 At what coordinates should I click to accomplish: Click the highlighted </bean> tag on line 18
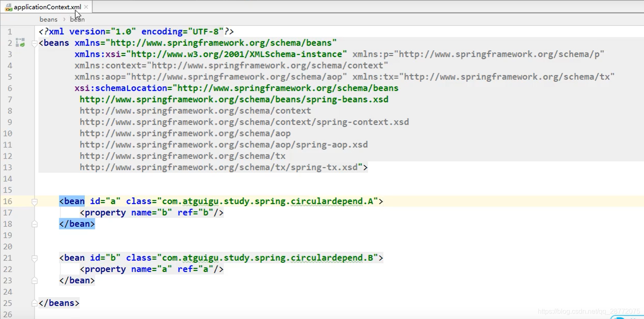(77, 224)
